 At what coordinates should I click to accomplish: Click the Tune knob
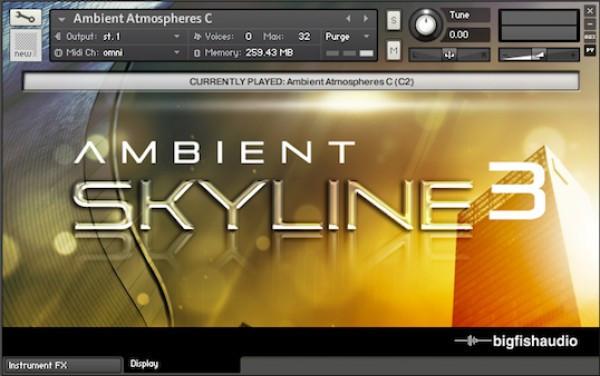click(x=426, y=24)
